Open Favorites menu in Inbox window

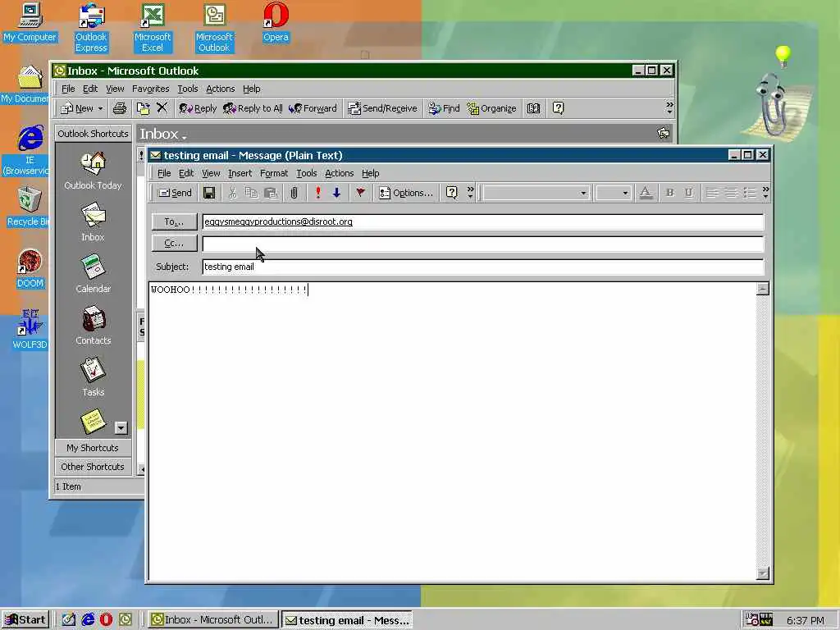tap(151, 89)
